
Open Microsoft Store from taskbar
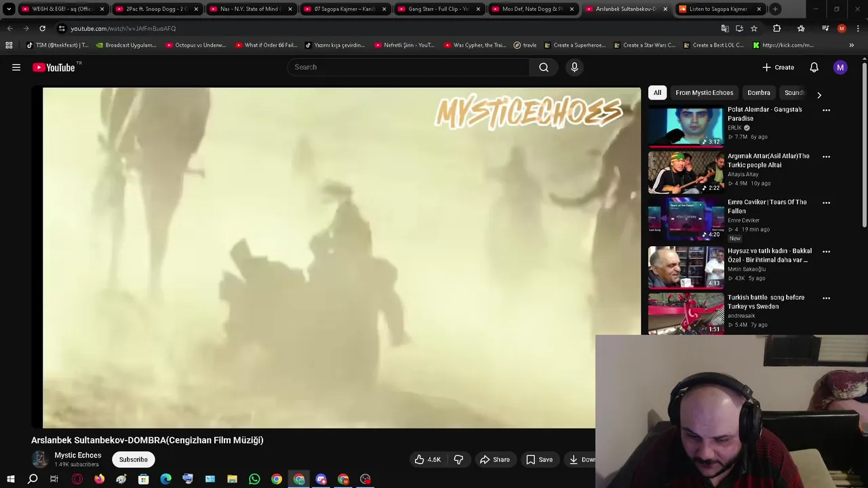click(144, 479)
